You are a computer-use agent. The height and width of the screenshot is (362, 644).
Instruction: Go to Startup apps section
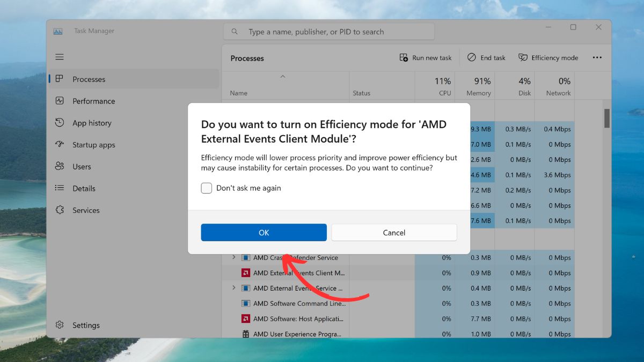coord(93,145)
